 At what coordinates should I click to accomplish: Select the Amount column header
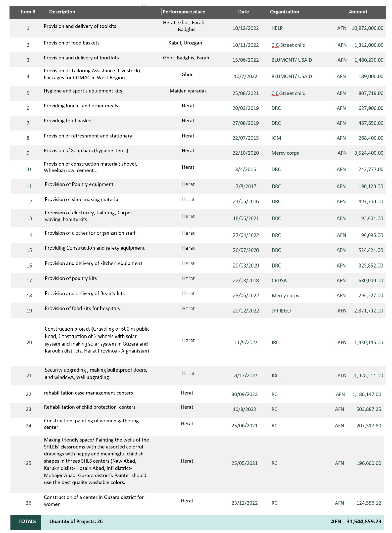click(x=358, y=12)
